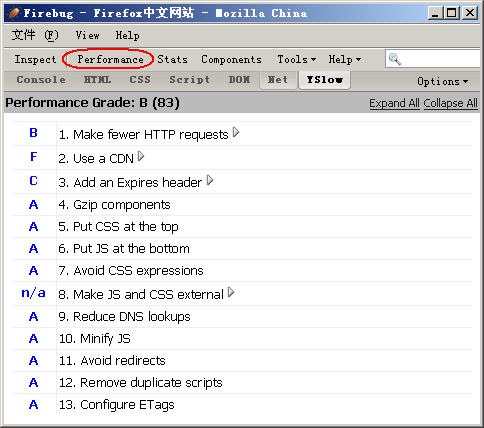Image resolution: width=484 pixels, height=428 pixels.
Task: Minimize the Firebug window
Action: (x=435, y=13)
